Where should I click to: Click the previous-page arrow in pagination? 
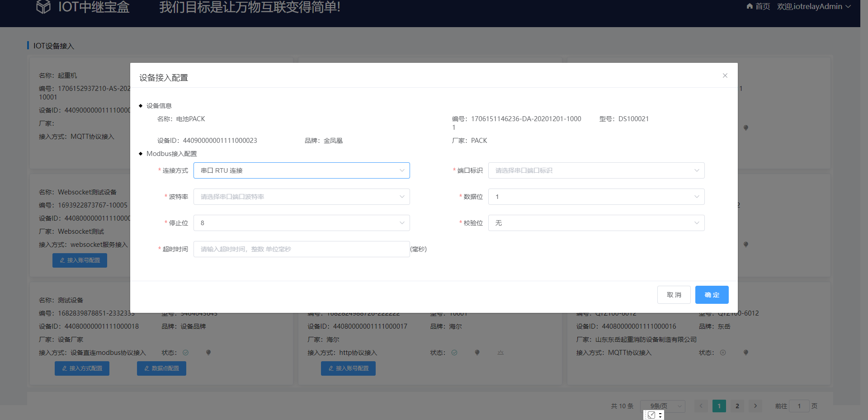701,406
